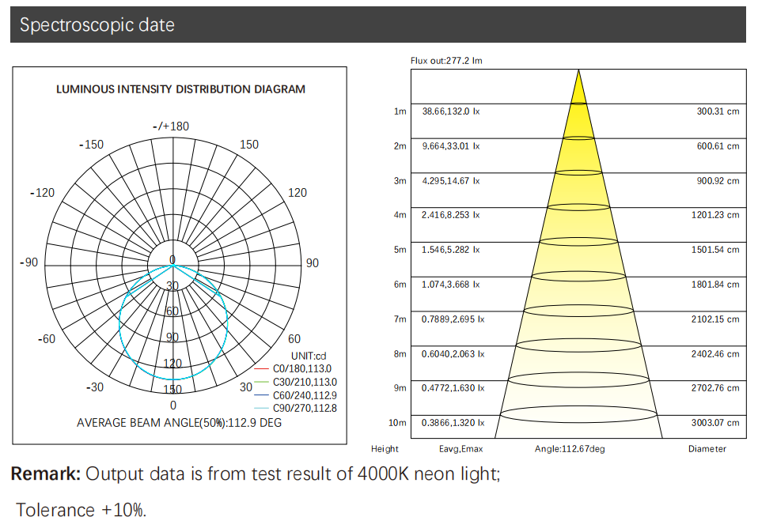The width and height of the screenshot is (758, 532).
Task: Click the Average Beam Angle text
Action: [x=179, y=423]
